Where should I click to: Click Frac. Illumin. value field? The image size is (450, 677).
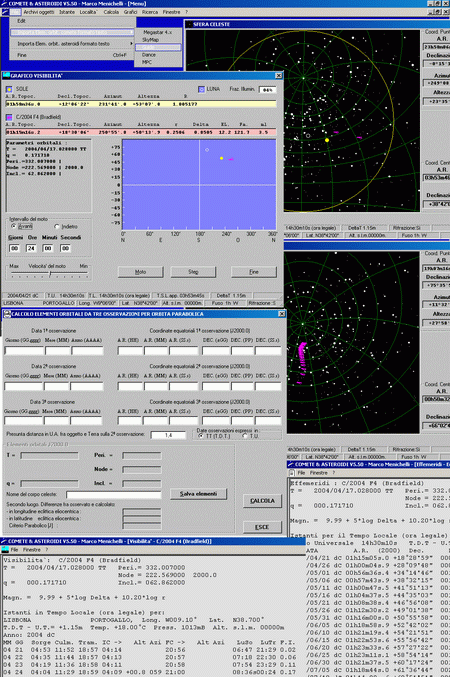click(x=267, y=89)
